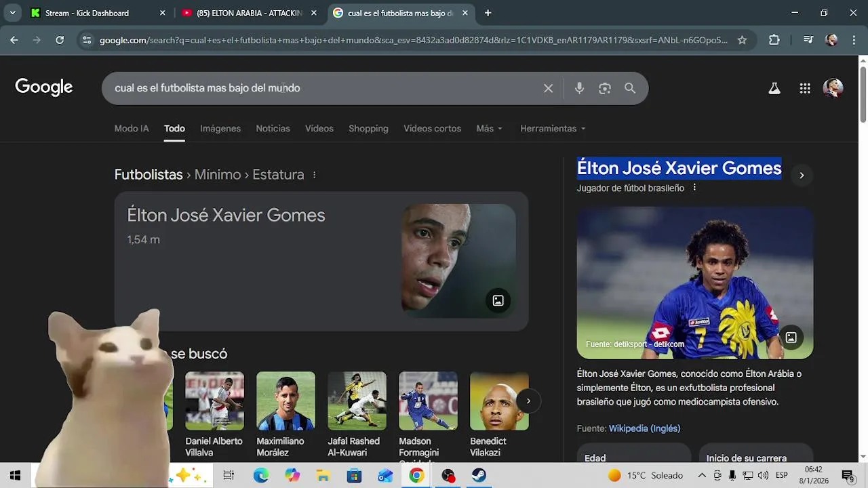Expand the Más search filter menu
This screenshot has width=868, height=488.
coord(490,129)
